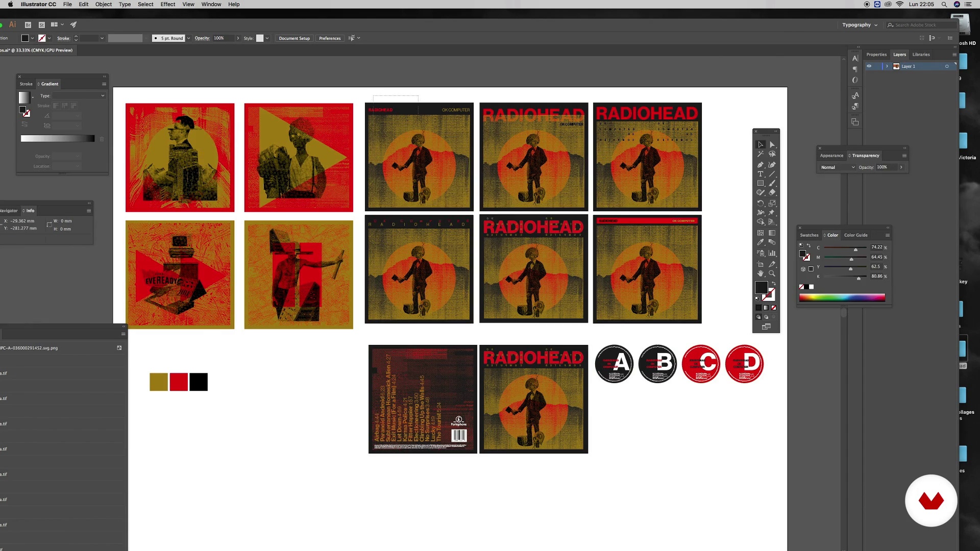The width and height of the screenshot is (980, 551).
Task: Select the Line Segment tool
Action: click(x=772, y=174)
